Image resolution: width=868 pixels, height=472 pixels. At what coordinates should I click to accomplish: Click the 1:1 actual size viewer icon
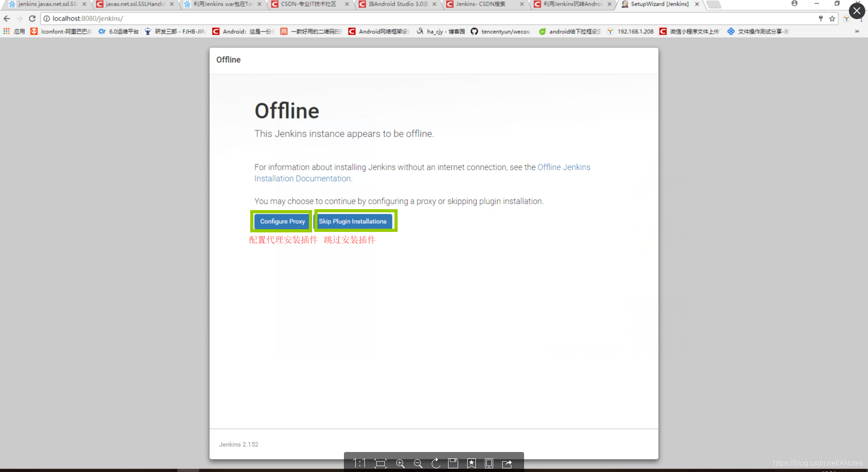[x=359, y=463]
